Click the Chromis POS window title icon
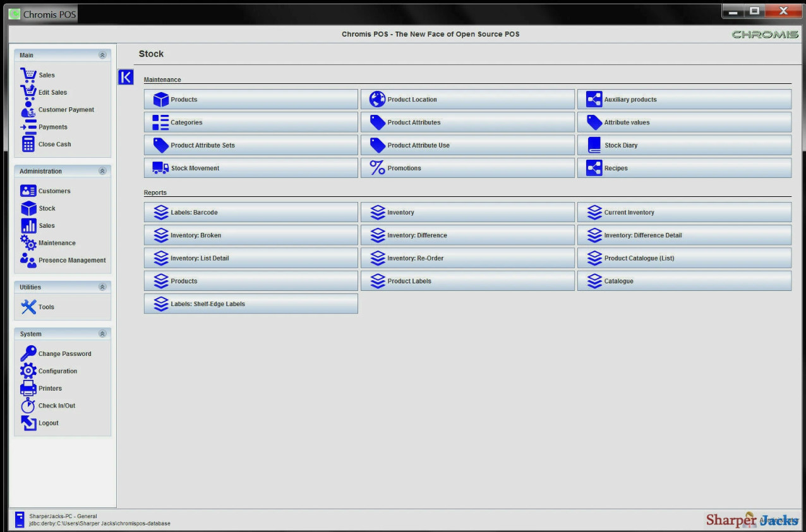This screenshot has width=806, height=532. 14,14
